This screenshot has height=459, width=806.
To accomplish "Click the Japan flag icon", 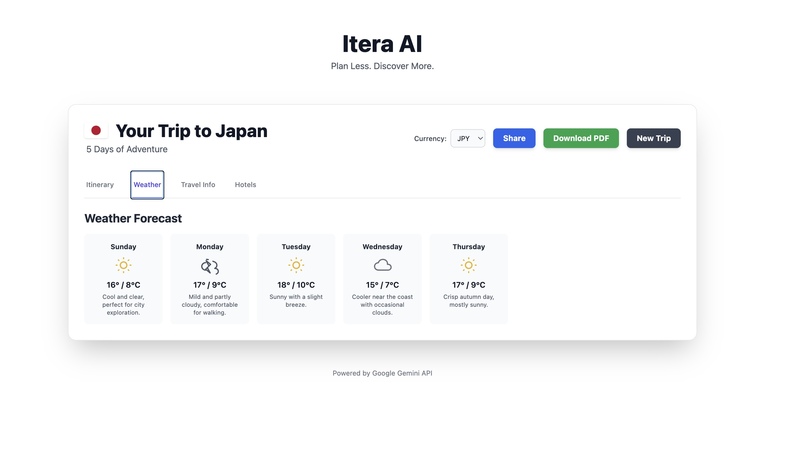I will 96,131.
